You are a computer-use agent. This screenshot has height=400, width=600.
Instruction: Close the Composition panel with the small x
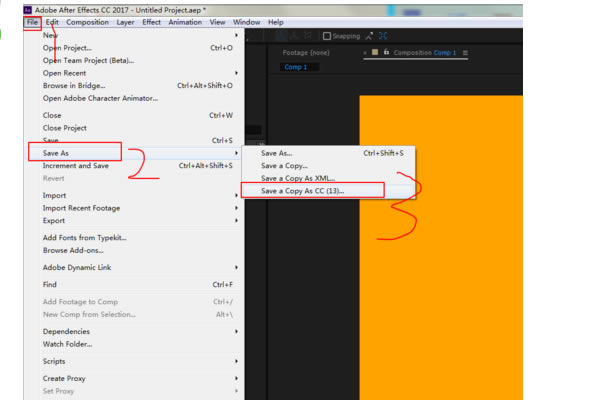pos(365,53)
